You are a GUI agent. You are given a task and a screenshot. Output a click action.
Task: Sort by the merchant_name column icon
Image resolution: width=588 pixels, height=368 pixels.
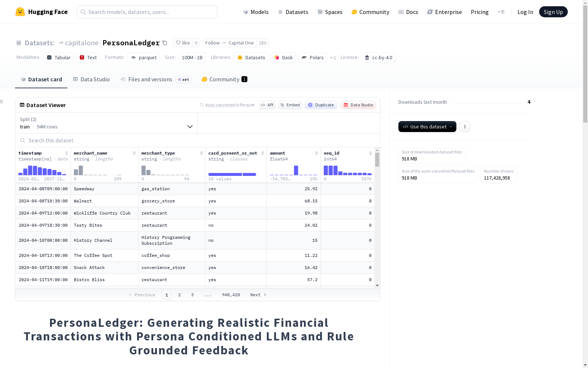[134, 153]
